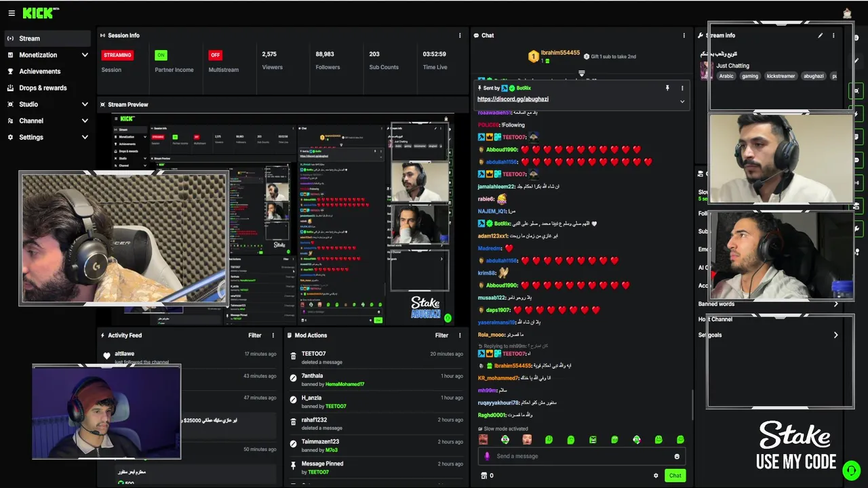
Task: Open chat settings gear icon
Action: pos(656,476)
